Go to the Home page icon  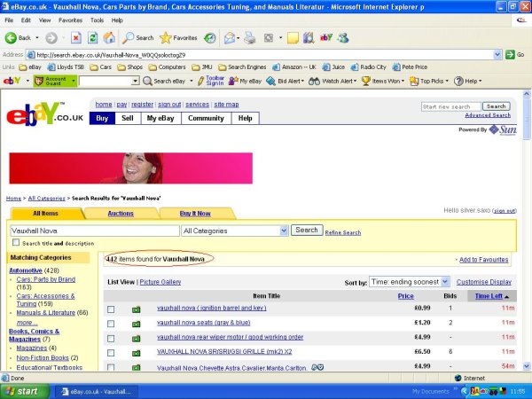click(109, 38)
